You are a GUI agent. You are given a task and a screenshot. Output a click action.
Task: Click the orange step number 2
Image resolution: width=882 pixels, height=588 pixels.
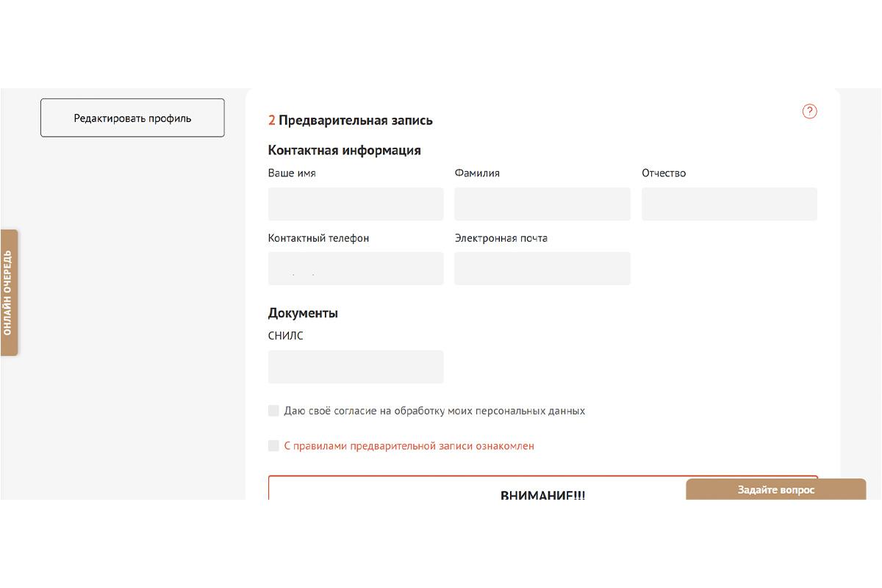(272, 121)
